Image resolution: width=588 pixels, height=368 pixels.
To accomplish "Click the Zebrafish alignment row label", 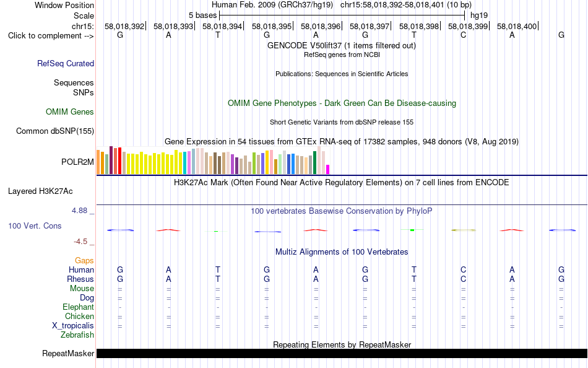I will pos(77,335).
